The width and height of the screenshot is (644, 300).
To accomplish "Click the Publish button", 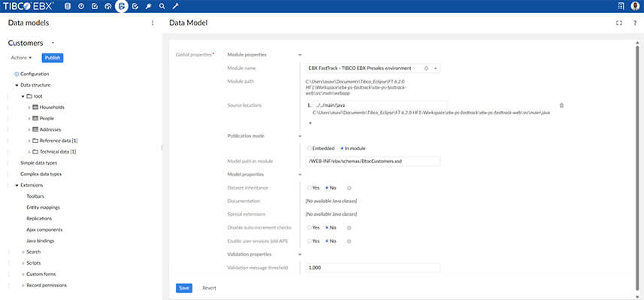I will point(53,58).
